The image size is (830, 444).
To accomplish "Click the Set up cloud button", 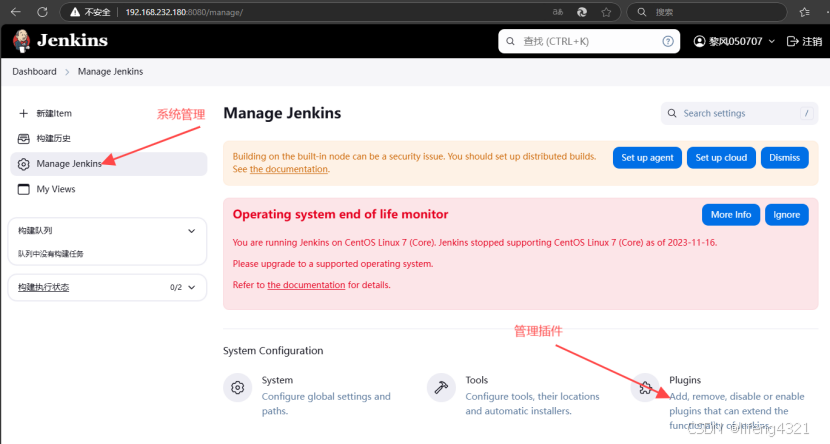I will pos(721,158).
